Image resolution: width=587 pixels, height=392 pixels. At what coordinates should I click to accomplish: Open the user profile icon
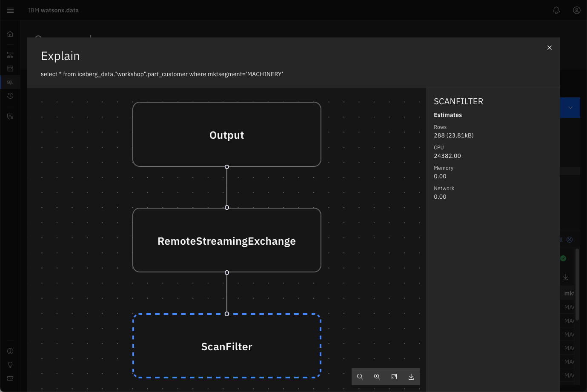[x=577, y=10]
